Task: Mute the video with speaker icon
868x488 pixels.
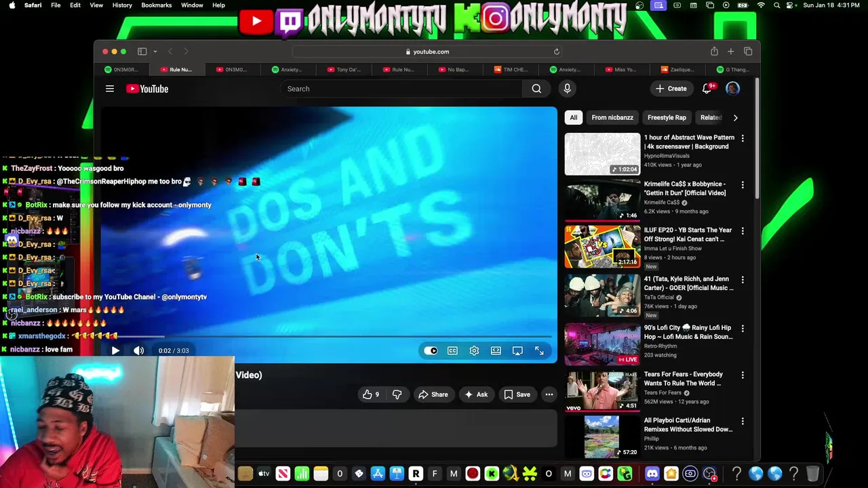Action: click(138, 350)
